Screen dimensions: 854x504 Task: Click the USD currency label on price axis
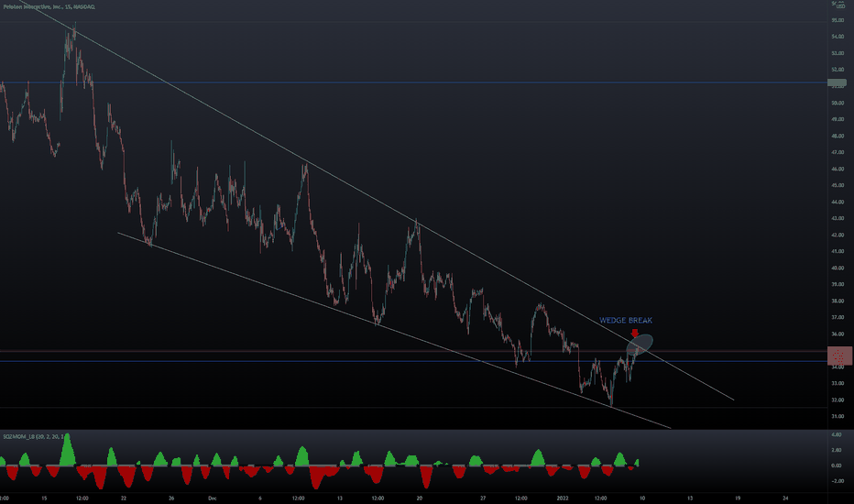(x=840, y=6)
